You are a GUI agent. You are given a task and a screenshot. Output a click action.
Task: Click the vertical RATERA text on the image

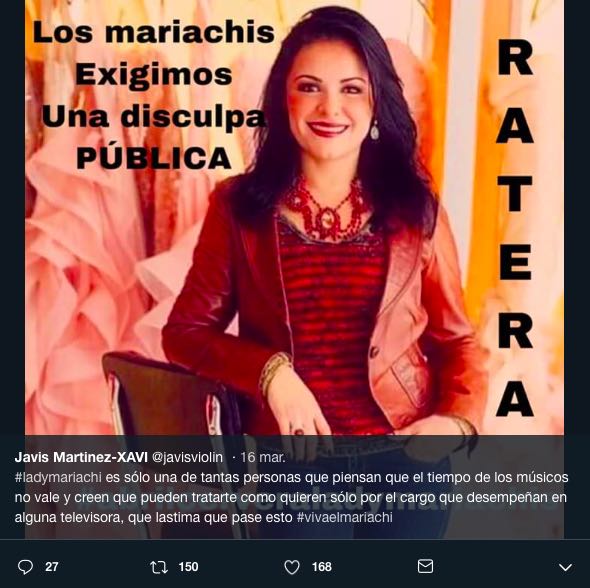(515, 232)
